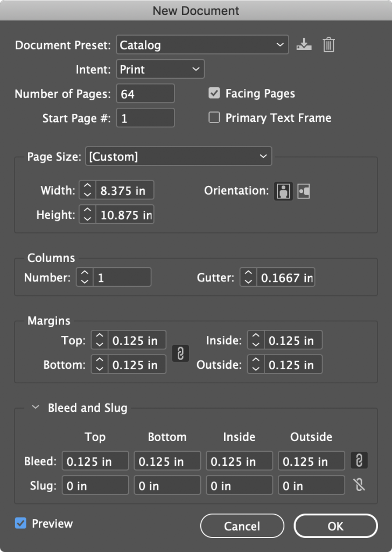Link the slug values together
The width and height of the screenshot is (392, 552).
tap(359, 485)
